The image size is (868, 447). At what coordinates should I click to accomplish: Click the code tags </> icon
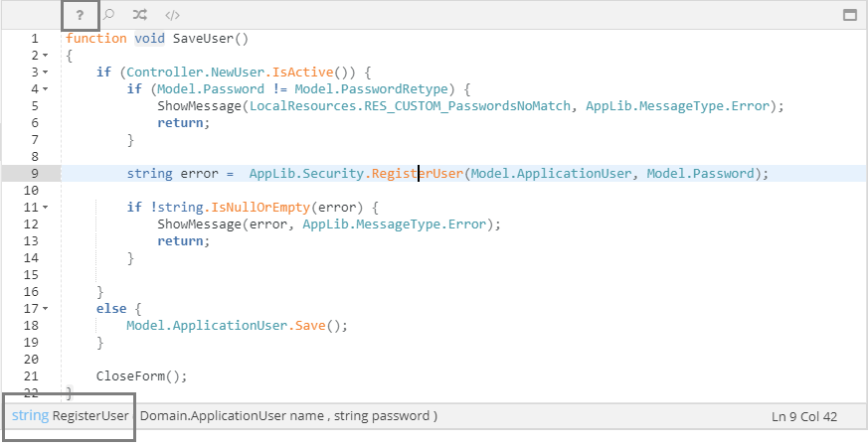(x=172, y=15)
